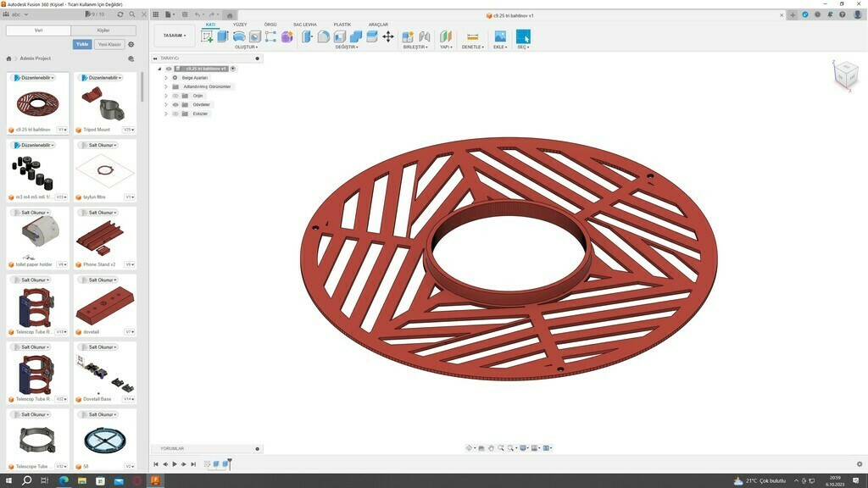This screenshot has width=868, height=488.
Task: Switch to the YÜZEY tab
Action: tap(240, 24)
